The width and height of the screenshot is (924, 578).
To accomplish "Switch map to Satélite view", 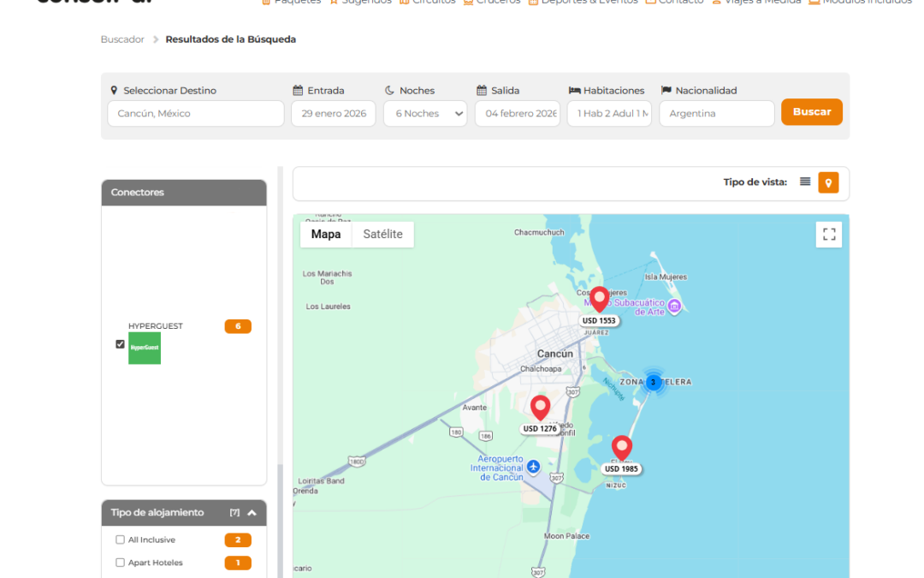I will [382, 235].
